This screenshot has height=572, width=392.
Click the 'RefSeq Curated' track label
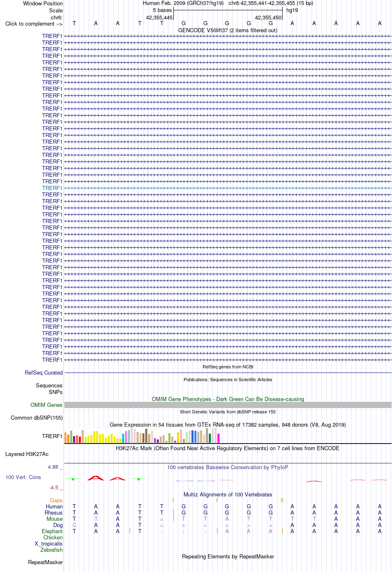tap(44, 373)
